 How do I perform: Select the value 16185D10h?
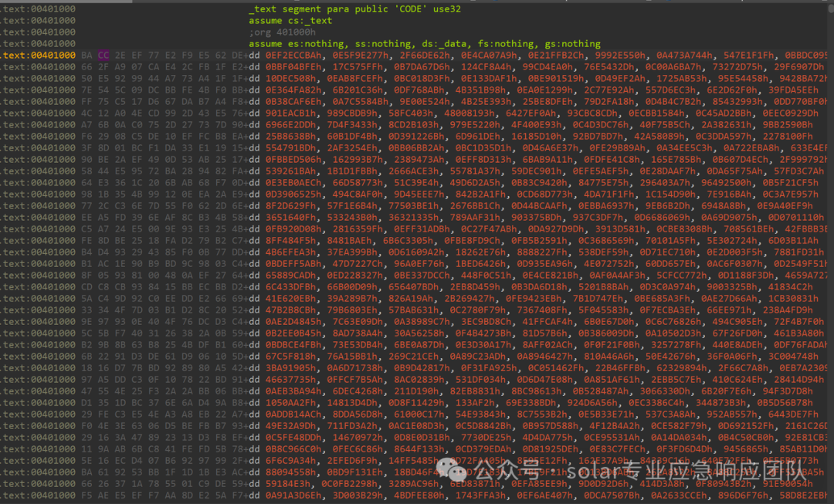[537, 137]
